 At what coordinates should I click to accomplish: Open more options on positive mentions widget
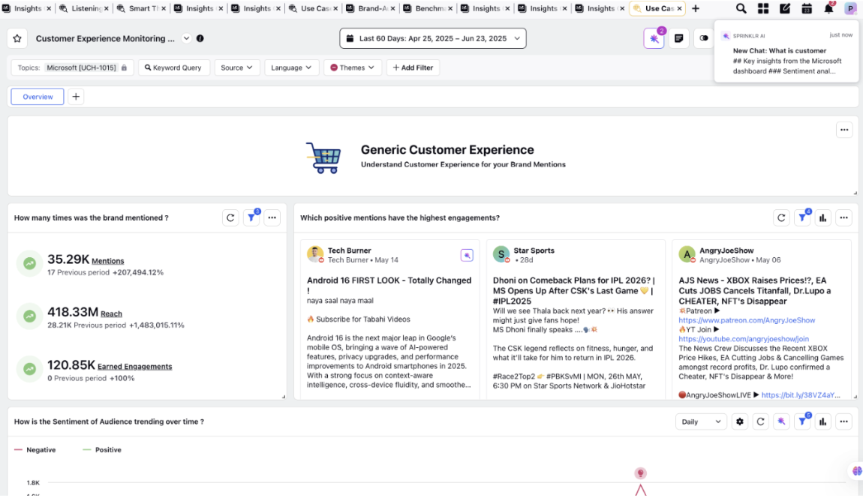843,218
